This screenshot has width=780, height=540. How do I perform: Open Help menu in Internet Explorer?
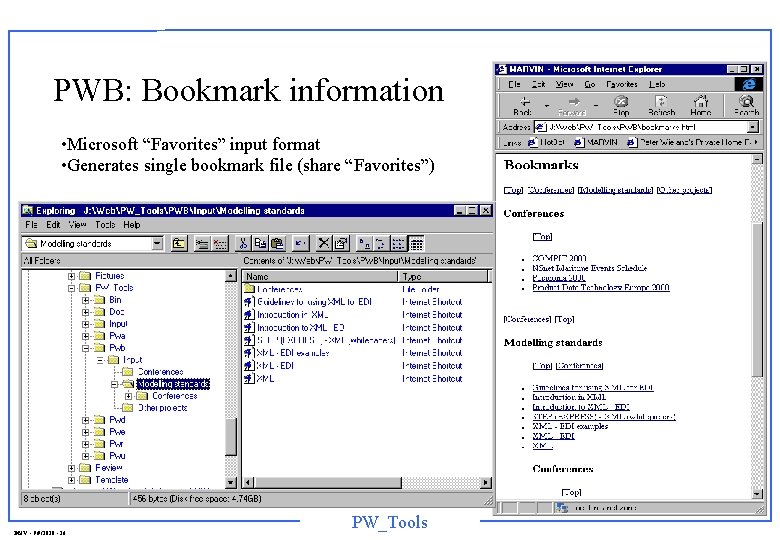point(657,84)
